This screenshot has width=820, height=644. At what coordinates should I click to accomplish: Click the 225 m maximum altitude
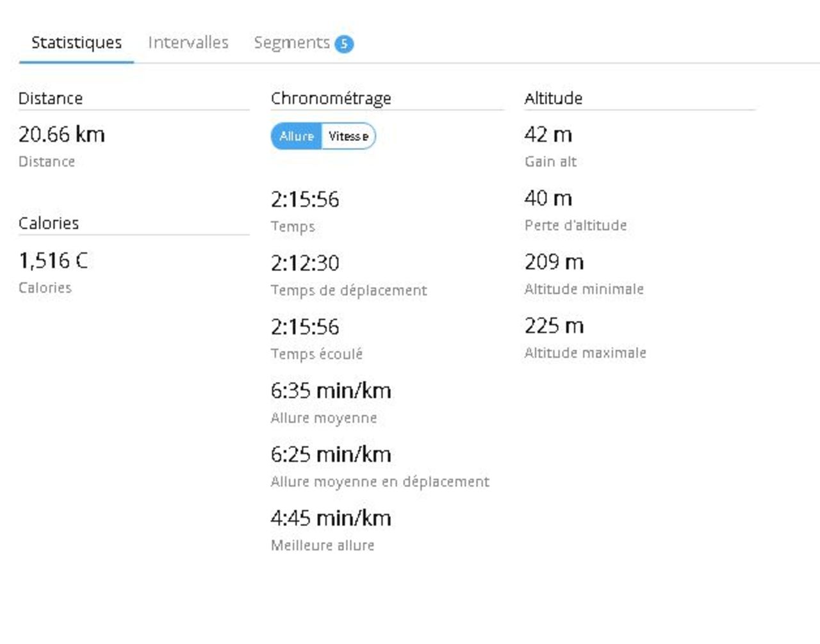tap(553, 326)
